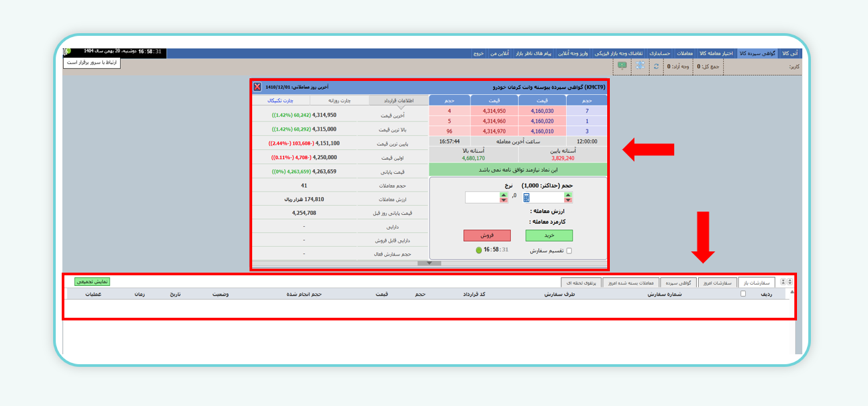Click the نمایش تجمیعی button
Image resolution: width=868 pixels, height=406 pixels.
(92, 281)
